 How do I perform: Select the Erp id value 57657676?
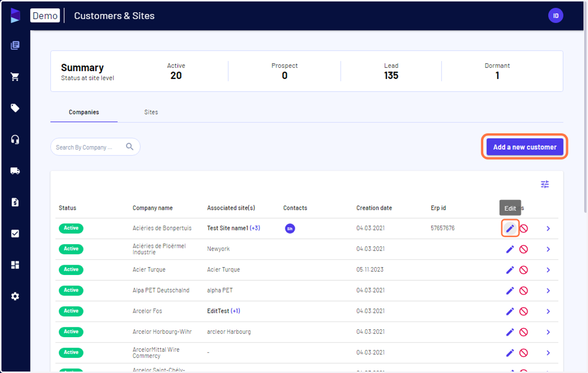click(x=442, y=228)
